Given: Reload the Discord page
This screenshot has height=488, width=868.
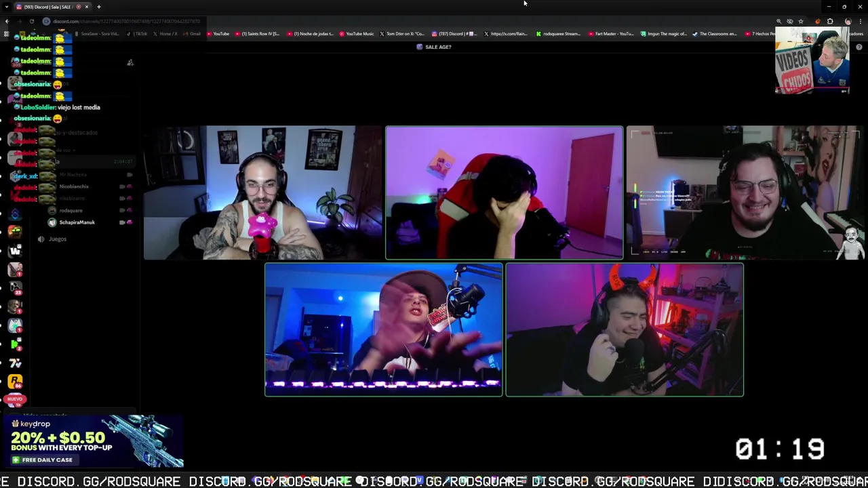Looking at the screenshot, I should 31,21.
